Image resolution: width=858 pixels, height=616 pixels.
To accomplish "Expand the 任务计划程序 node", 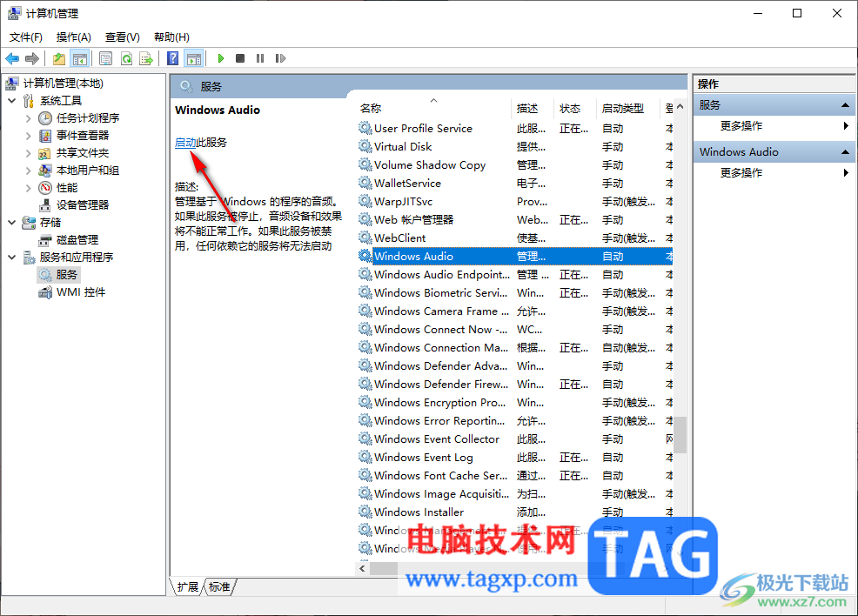I will point(29,118).
